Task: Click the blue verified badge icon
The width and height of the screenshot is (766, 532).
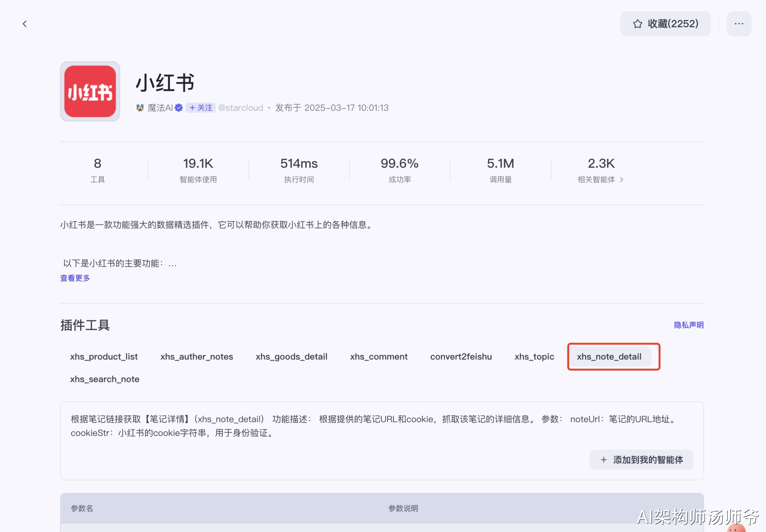Action: point(179,107)
